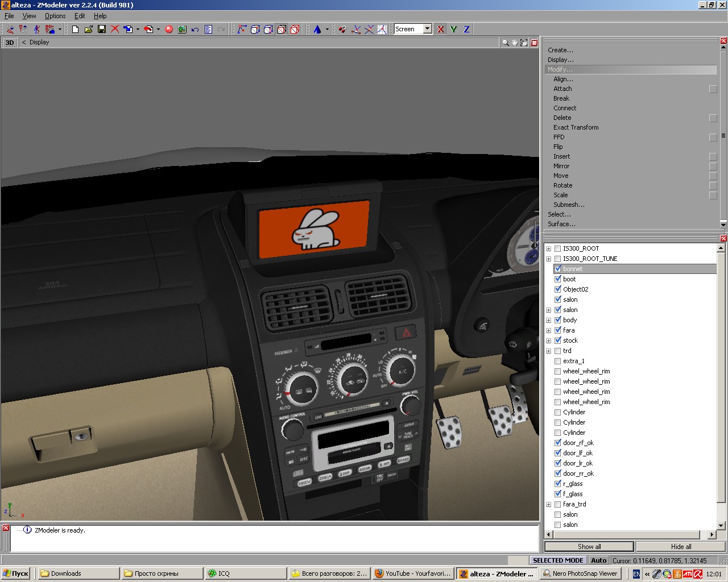Expand the IS300_ROOT_TUNE tree node

pyautogui.click(x=548, y=259)
